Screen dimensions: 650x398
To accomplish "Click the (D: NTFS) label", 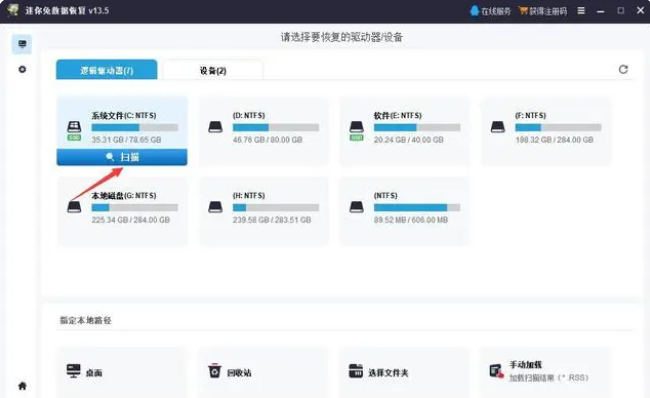I will [x=249, y=115].
